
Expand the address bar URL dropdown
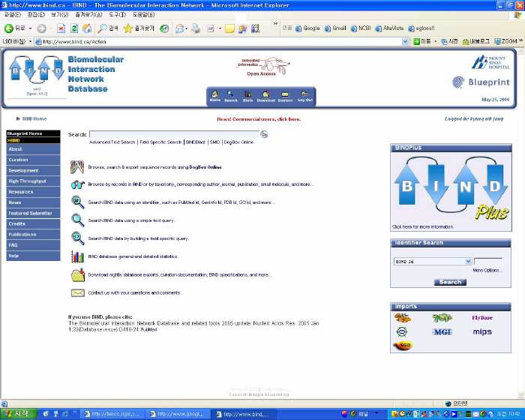click(x=406, y=41)
